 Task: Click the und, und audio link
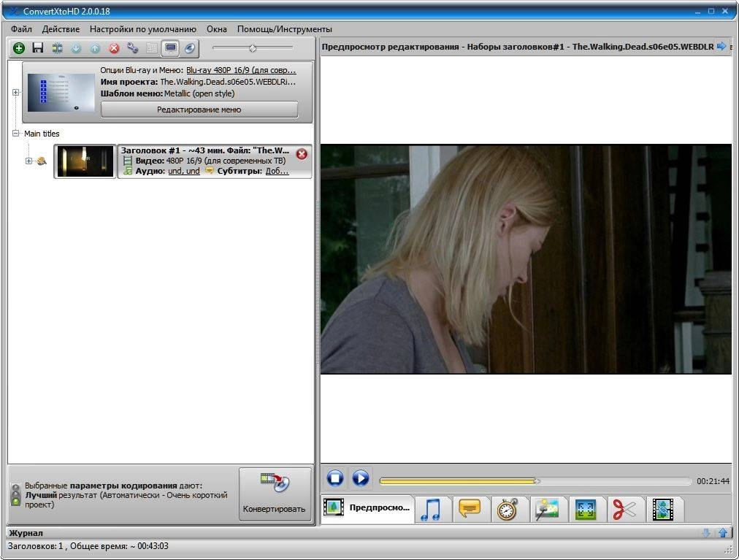coord(184,171)
